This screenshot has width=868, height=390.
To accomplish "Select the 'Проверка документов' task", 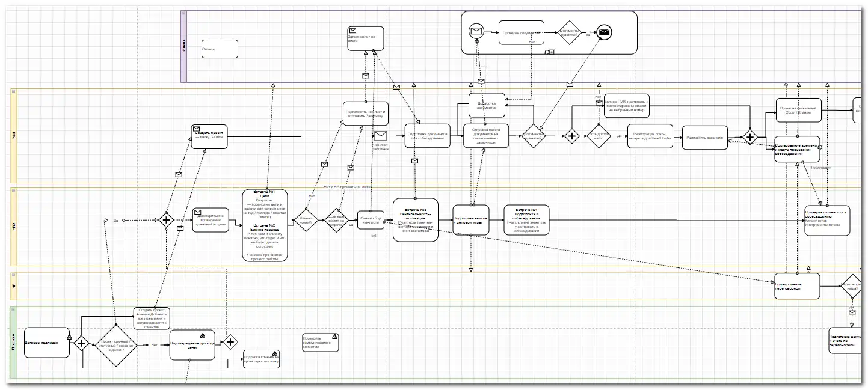I will coord(522,32).
